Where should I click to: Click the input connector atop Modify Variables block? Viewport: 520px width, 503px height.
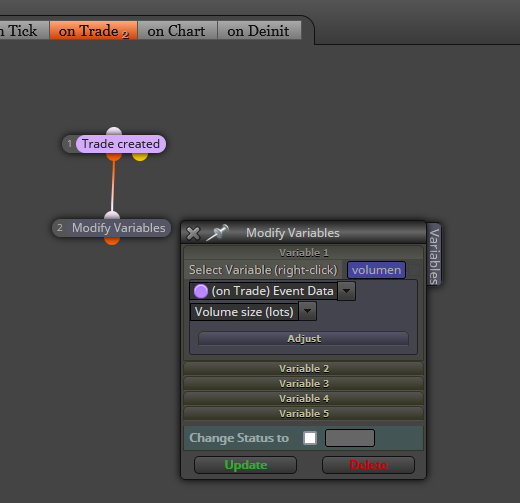point(112,215)
